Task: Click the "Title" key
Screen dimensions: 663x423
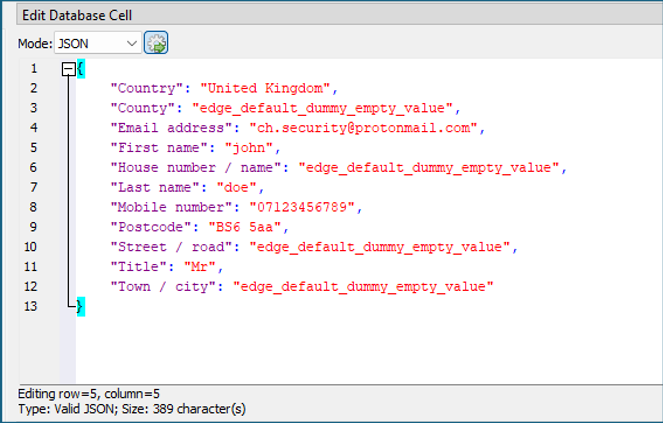Action: coord(139,267)
